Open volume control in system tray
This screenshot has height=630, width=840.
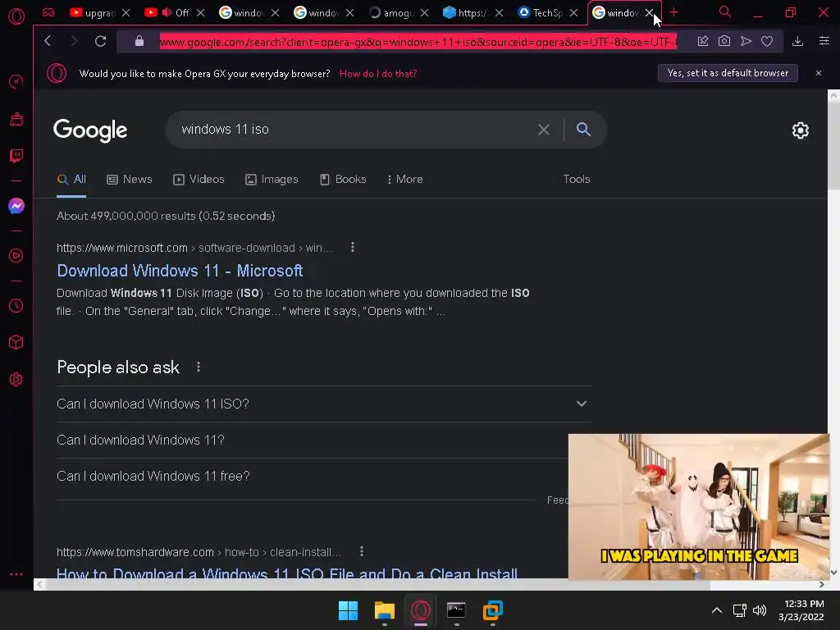point(760,610)
